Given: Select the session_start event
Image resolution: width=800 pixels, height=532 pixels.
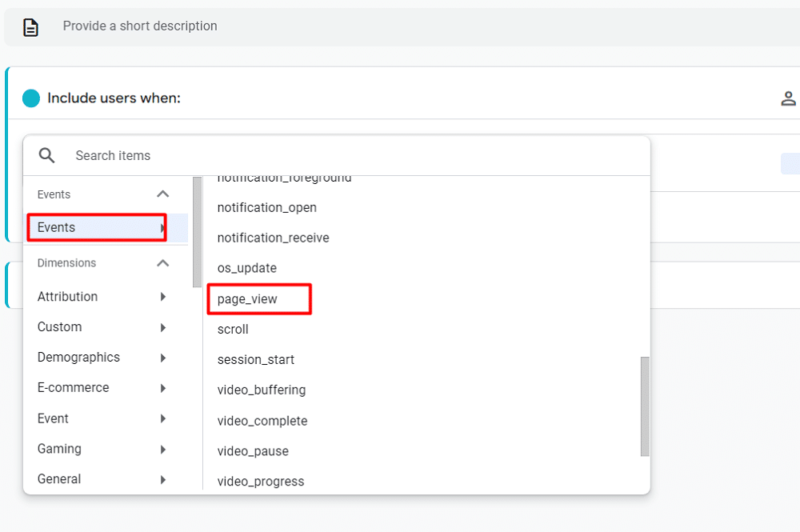Looking at the screenshot, I should [x=256, y=360].
